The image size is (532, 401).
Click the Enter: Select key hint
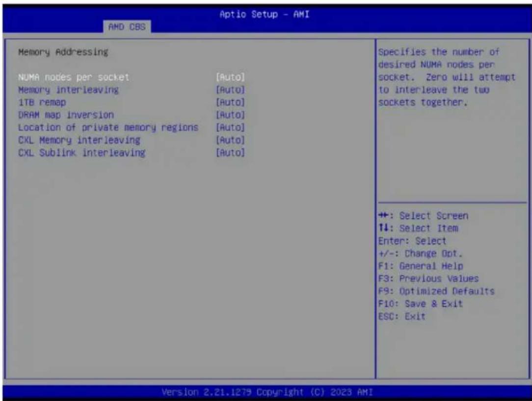tap(413, 241)
